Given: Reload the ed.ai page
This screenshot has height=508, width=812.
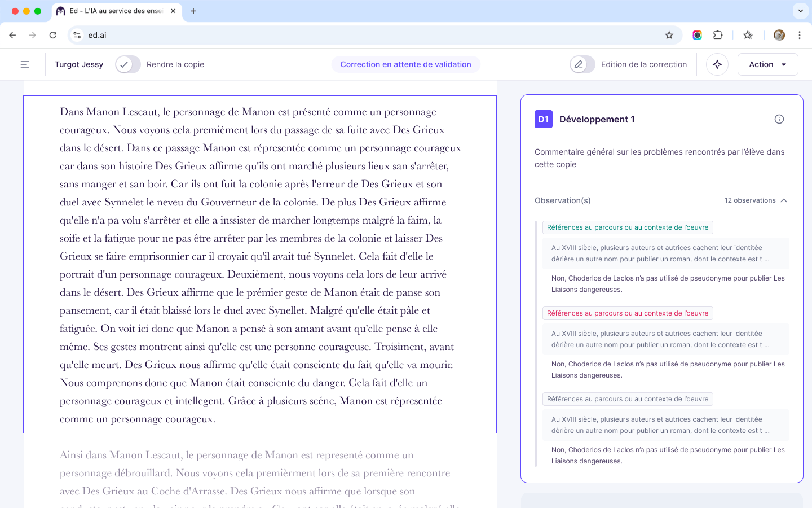Looking at the screenshot, I should click(52, 35).
